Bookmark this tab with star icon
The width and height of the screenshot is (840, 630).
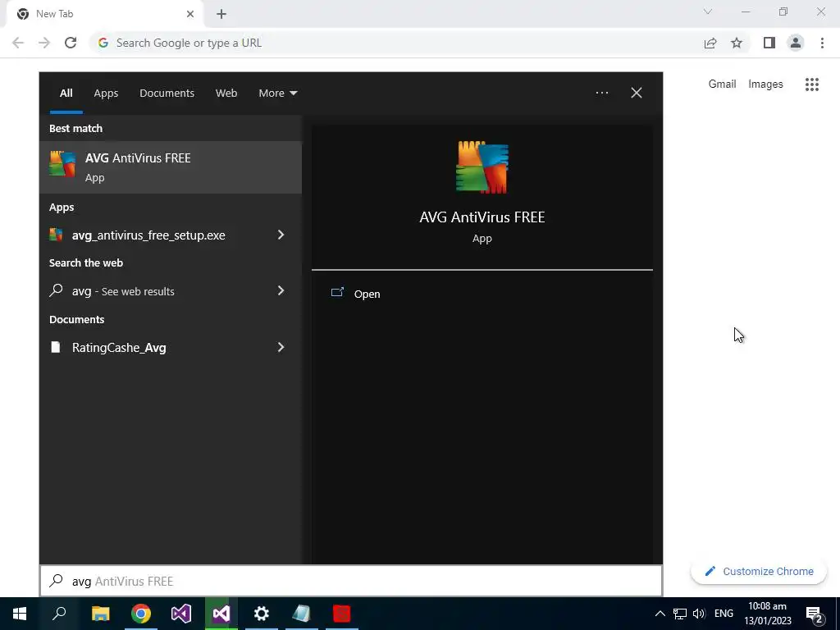pyautogui.click(x=737, y=43)
